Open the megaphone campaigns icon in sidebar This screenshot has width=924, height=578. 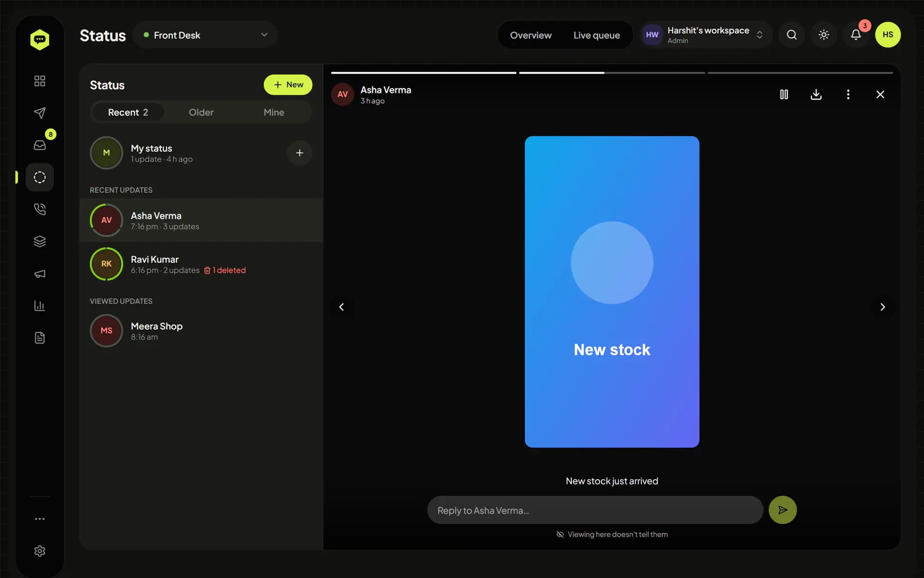click(39, 274)
